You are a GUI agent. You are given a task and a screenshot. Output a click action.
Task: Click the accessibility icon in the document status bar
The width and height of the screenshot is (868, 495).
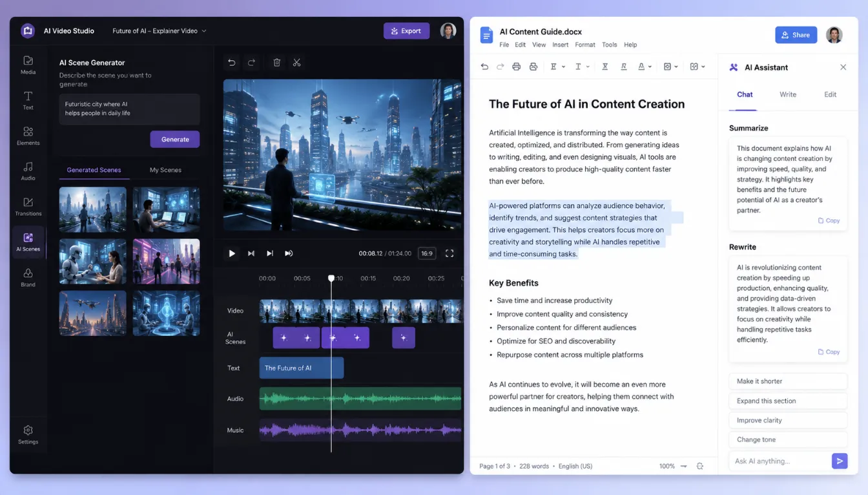(699, 466)
